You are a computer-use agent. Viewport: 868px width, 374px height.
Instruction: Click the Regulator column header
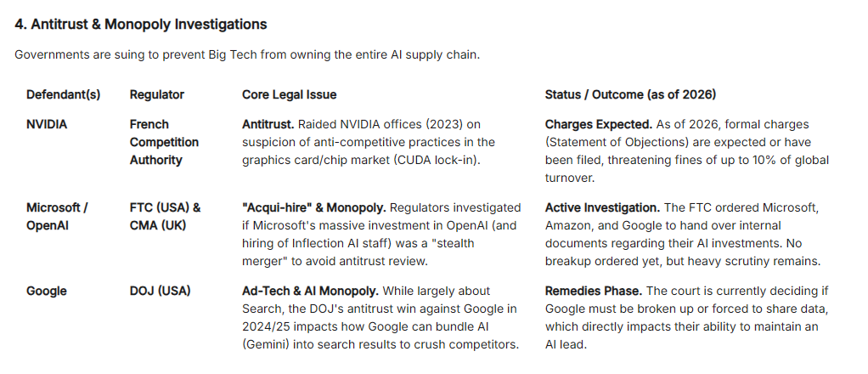(x=156, y=94)
